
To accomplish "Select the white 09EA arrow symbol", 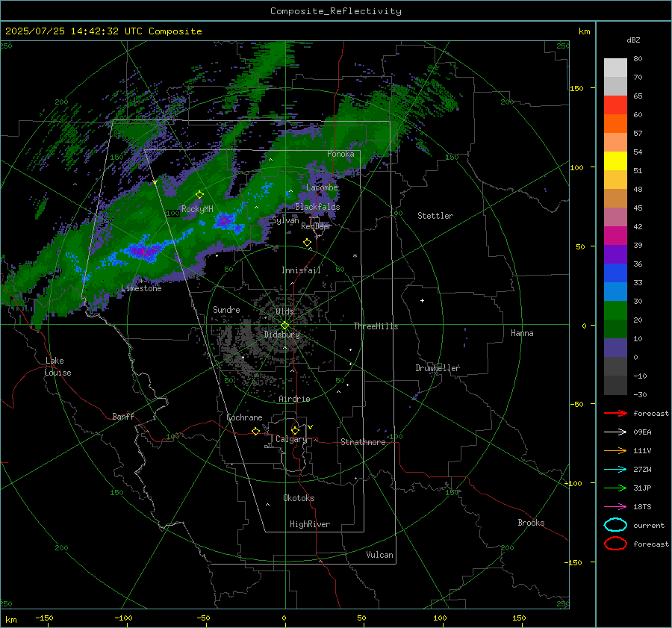I will 615,432.
